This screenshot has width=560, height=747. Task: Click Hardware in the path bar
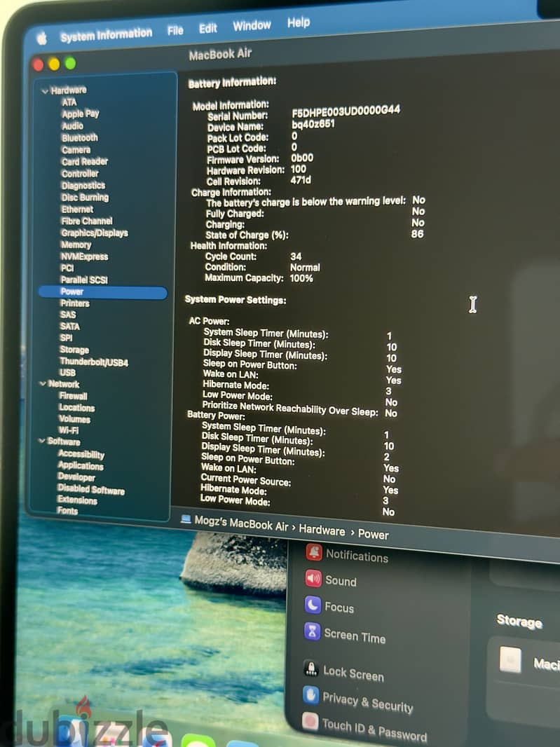[x=322, y=530]
